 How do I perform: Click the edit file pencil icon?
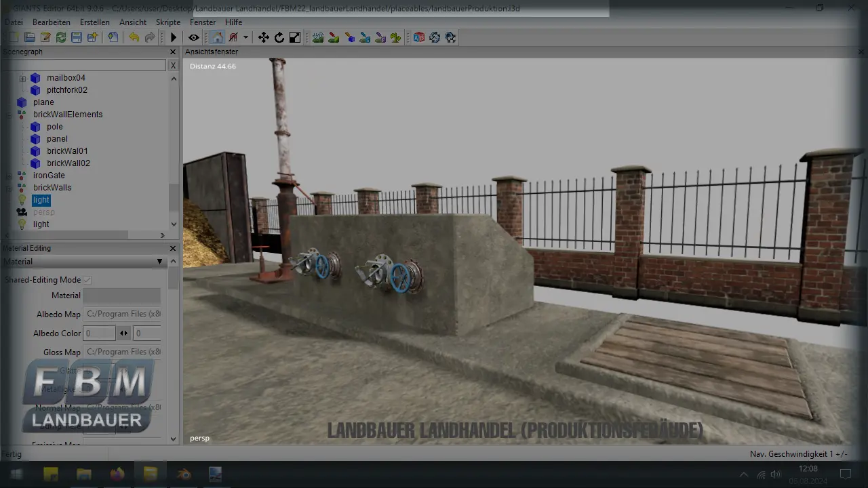45,37
